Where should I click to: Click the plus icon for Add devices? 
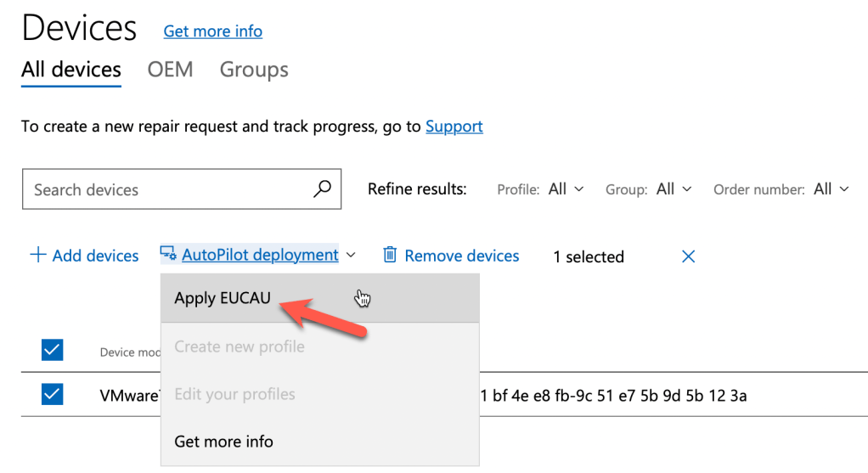coord(37,255)
